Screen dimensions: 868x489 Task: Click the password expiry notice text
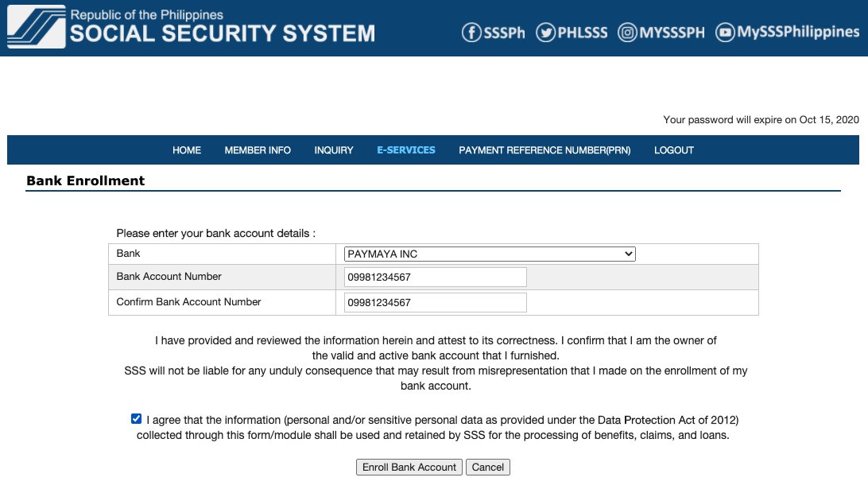(x=761, y=120)
